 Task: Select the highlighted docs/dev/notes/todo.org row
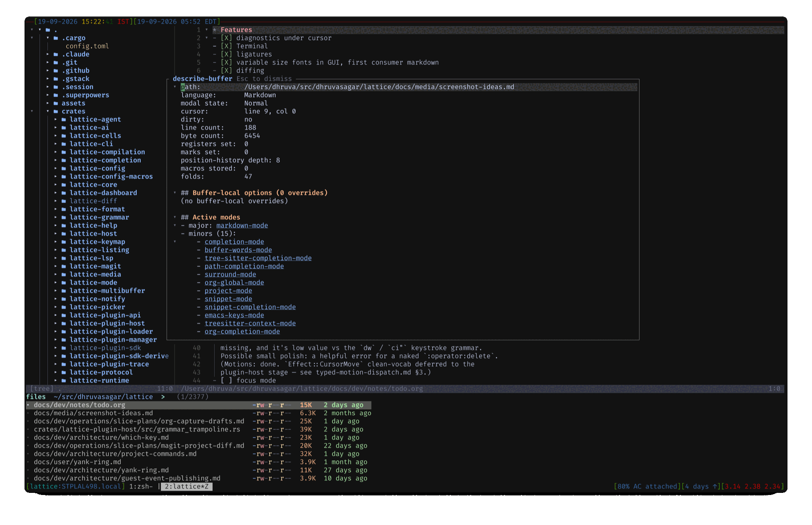click(x=198, y=405)
